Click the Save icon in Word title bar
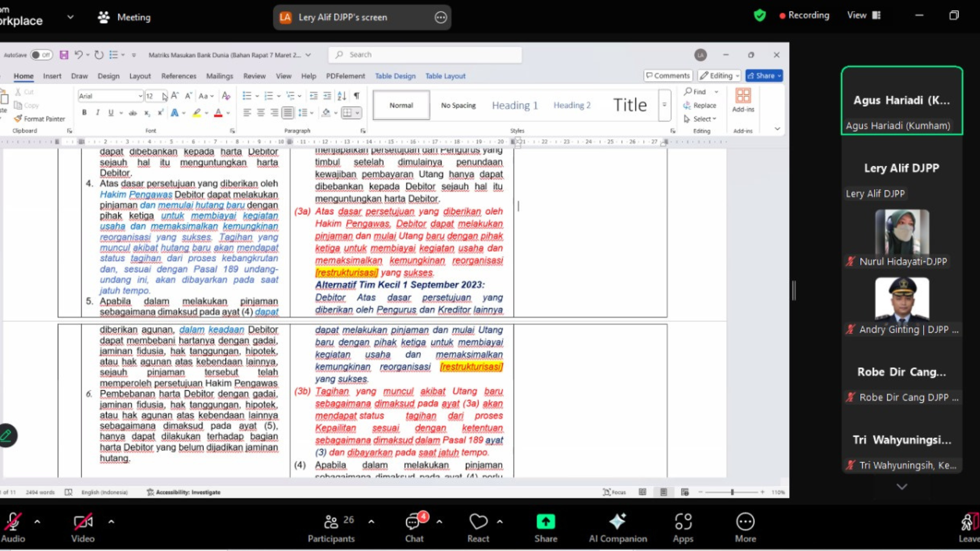 [64, 55]
